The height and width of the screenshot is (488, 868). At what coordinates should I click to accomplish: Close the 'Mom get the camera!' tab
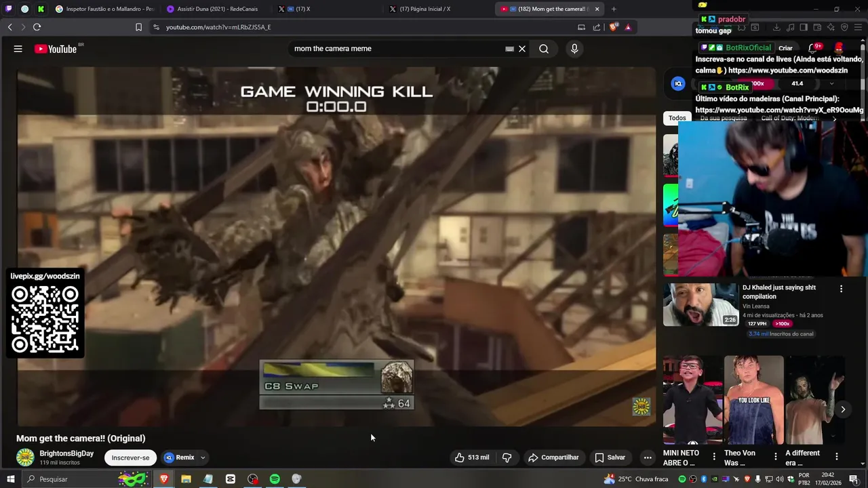(597, 9)
